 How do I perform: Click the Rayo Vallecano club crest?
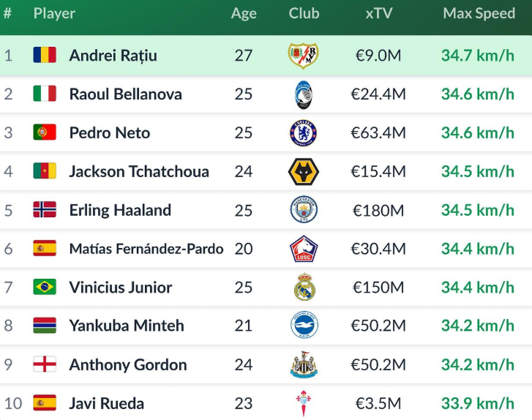click(x=303, y=56)
